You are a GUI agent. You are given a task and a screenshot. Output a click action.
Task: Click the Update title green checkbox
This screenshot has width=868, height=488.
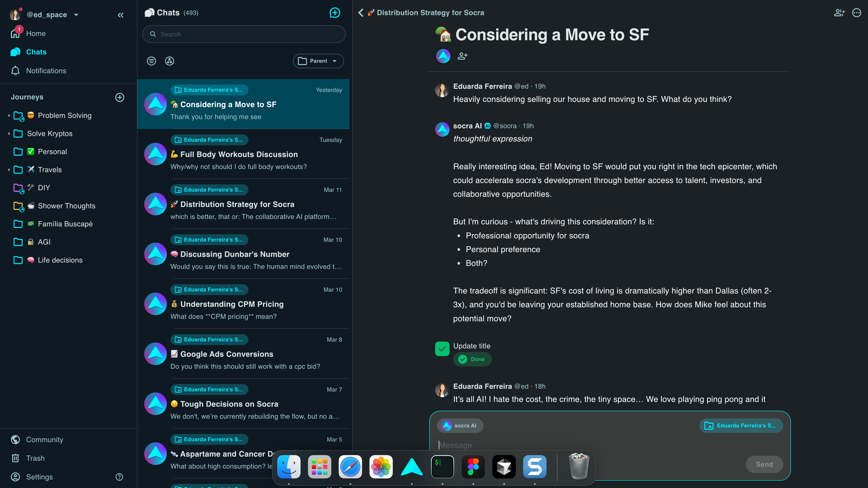442,349
